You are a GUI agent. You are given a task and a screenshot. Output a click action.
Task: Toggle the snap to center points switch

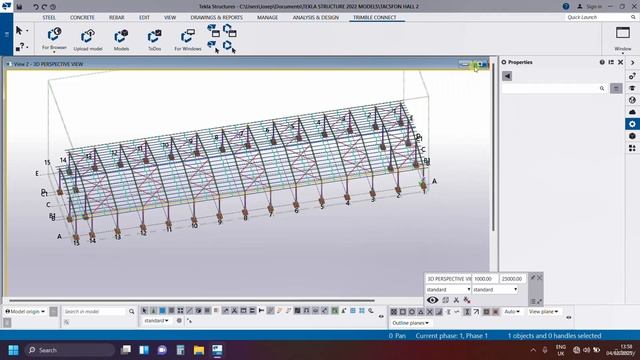coord(412,311)
